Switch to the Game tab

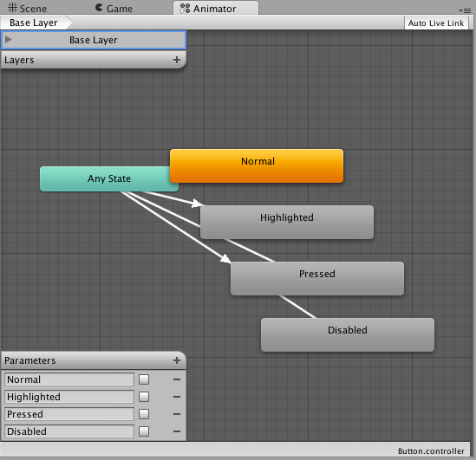(x=114, y=8)
